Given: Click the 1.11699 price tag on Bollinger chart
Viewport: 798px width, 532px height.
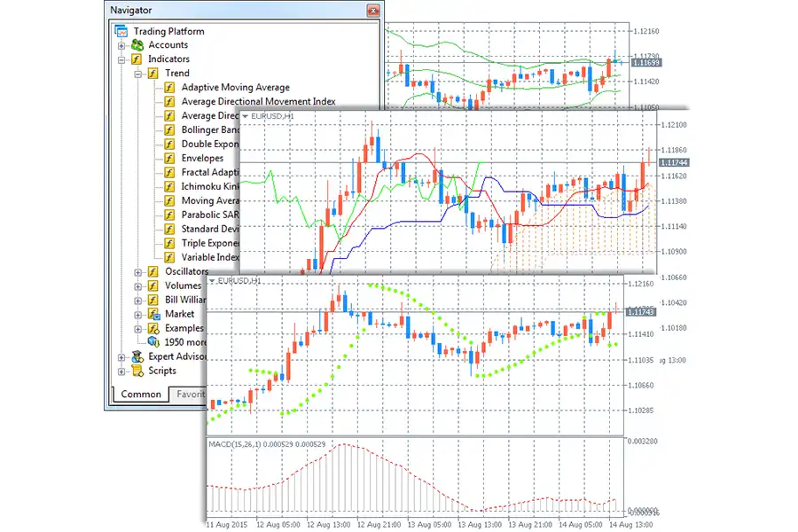Looking at the screenshot, I should pyautogui.click(x=646, y=63).
